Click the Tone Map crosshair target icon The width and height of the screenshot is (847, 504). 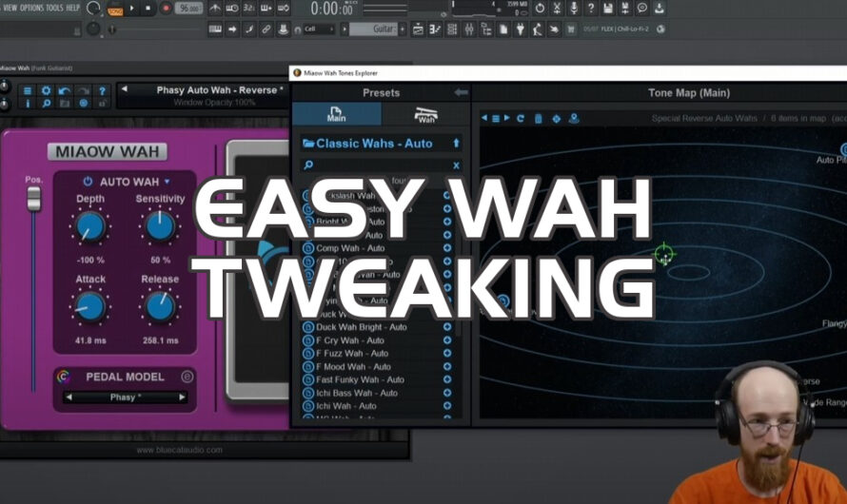(556, 118)
